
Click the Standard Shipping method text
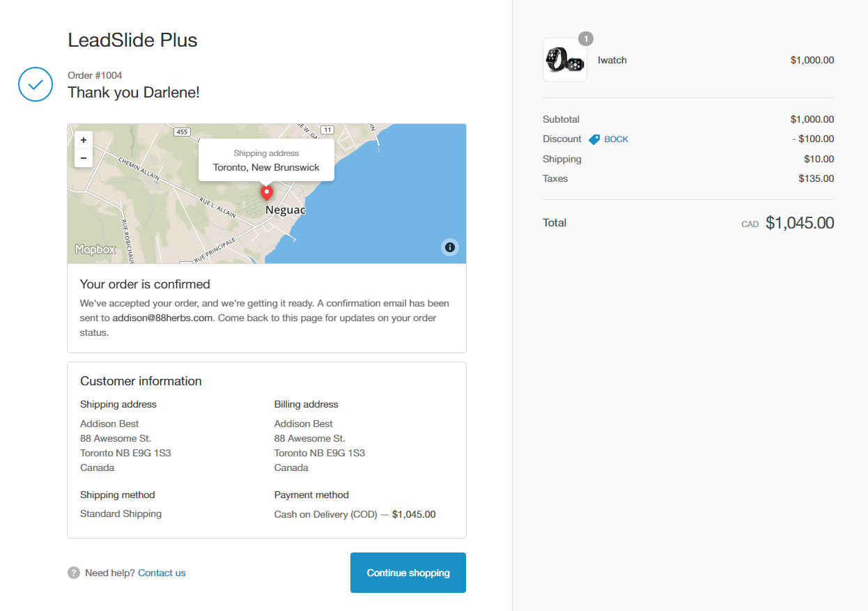121,513
